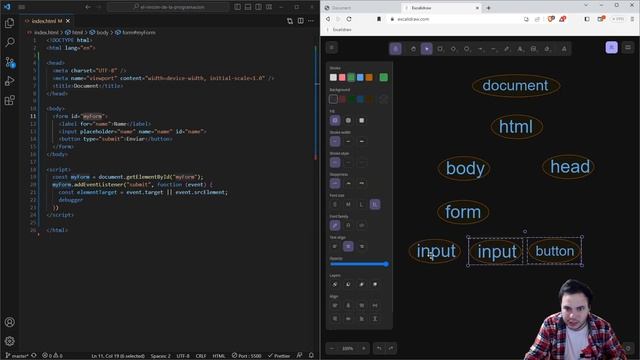Toggle the primary sidebar layout icon

[238, 7]
